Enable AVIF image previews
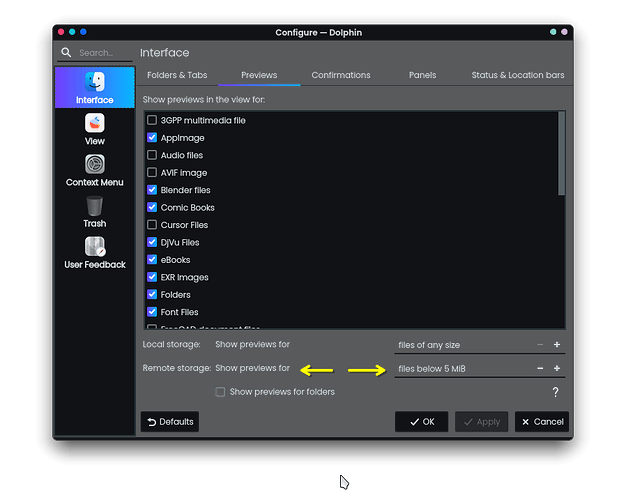626x500 pixels. (152, 172)
